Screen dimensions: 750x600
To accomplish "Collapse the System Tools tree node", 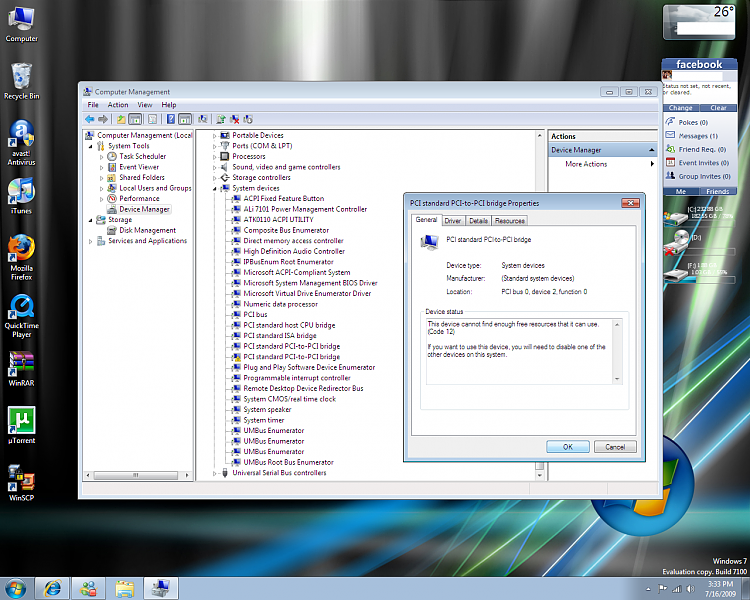I will point(90,146).
